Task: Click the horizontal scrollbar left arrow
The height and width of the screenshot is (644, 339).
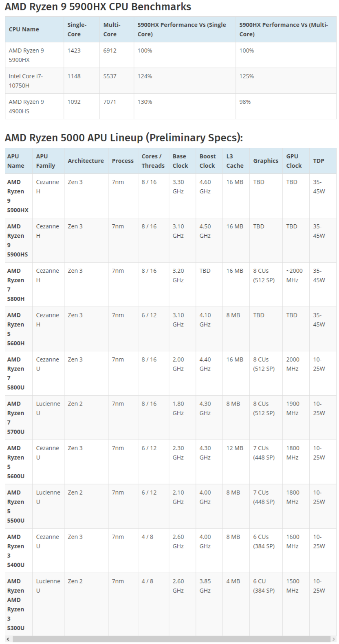Action: 8,639
